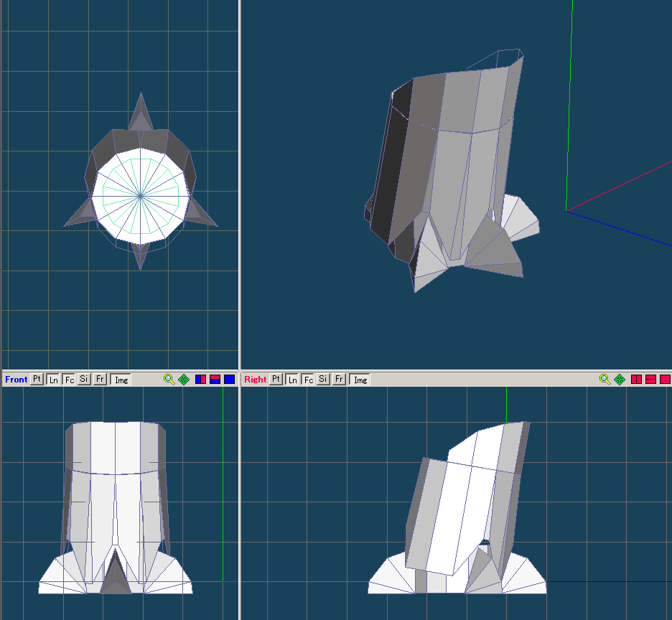Maximize Right view with solid red icon

pyautogui.click(x=665, y=379)
